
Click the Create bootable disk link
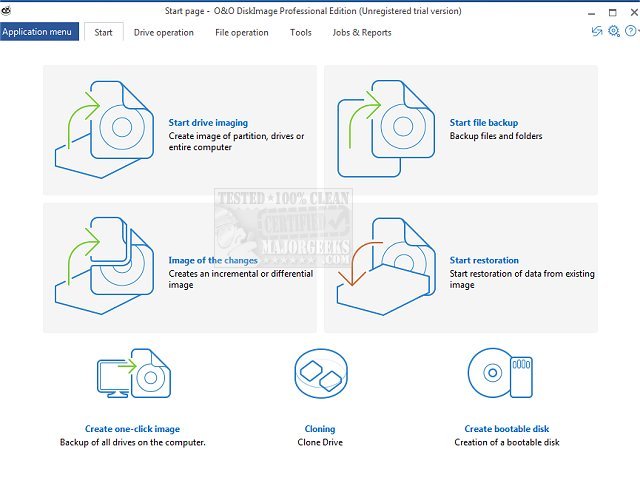tap(507, 429)
